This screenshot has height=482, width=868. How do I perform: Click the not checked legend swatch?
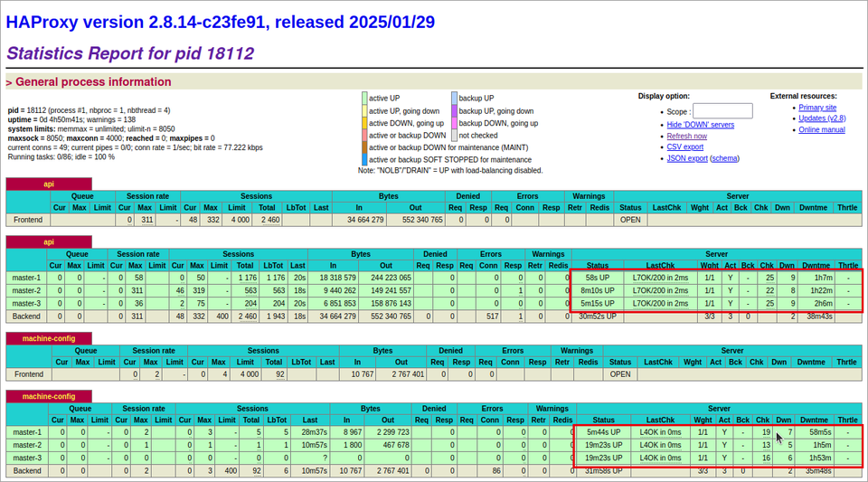pyautogui.click(x=454, y=135)
